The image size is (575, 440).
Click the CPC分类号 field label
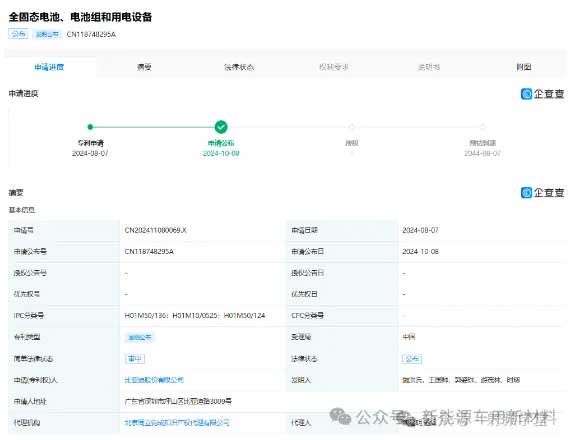point(307,315)
